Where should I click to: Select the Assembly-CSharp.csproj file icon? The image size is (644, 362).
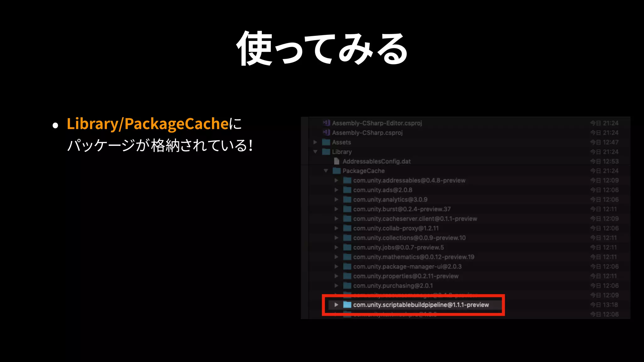click(326, 133)
